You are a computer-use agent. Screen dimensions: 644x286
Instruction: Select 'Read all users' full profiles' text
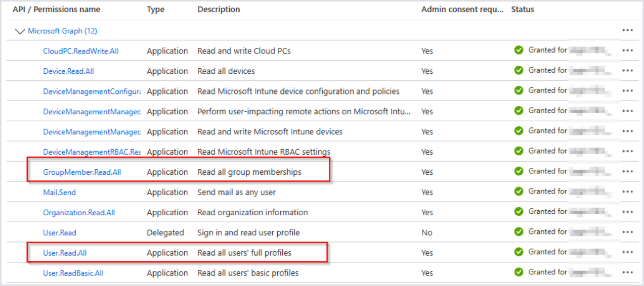pos(244,253)
